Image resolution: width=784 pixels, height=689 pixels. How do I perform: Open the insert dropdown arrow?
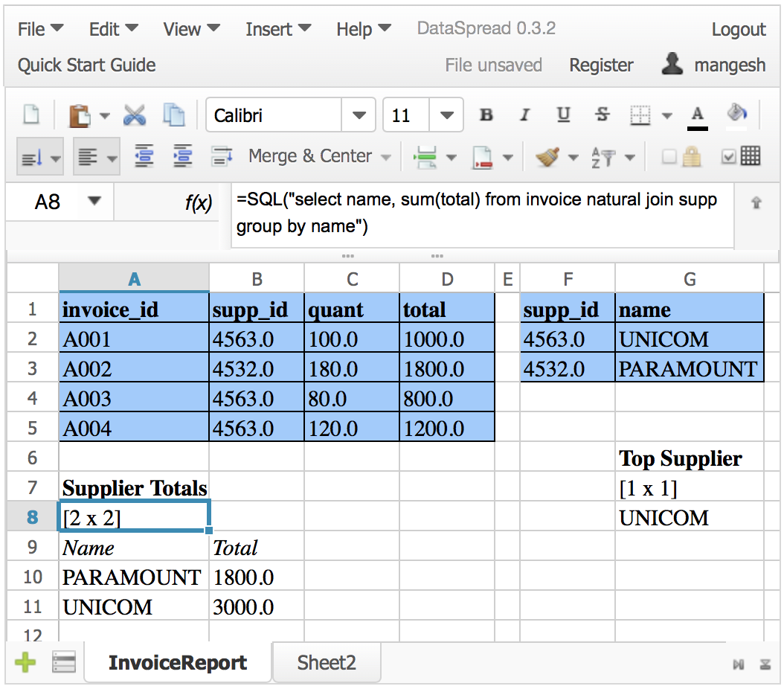(451, 158)
